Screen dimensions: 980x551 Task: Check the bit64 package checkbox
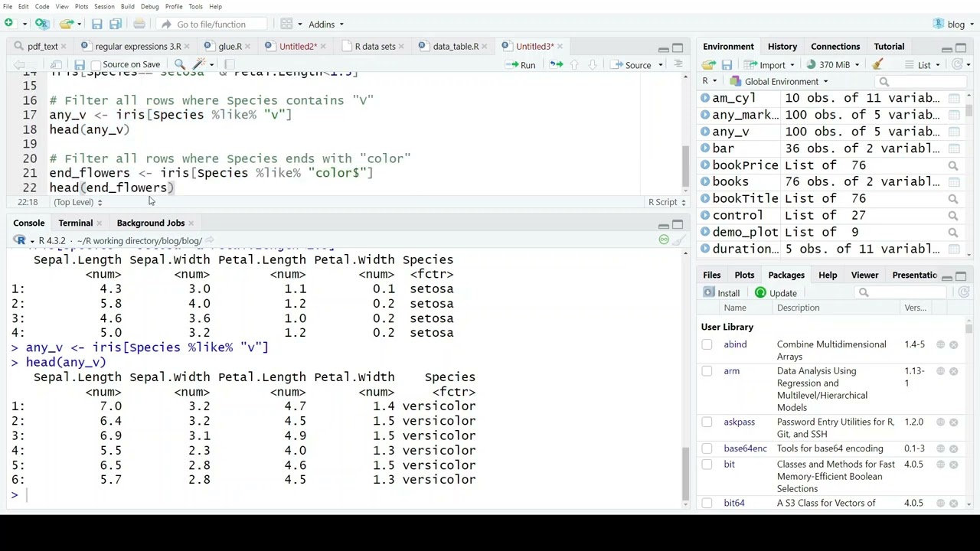coord(707,503)
